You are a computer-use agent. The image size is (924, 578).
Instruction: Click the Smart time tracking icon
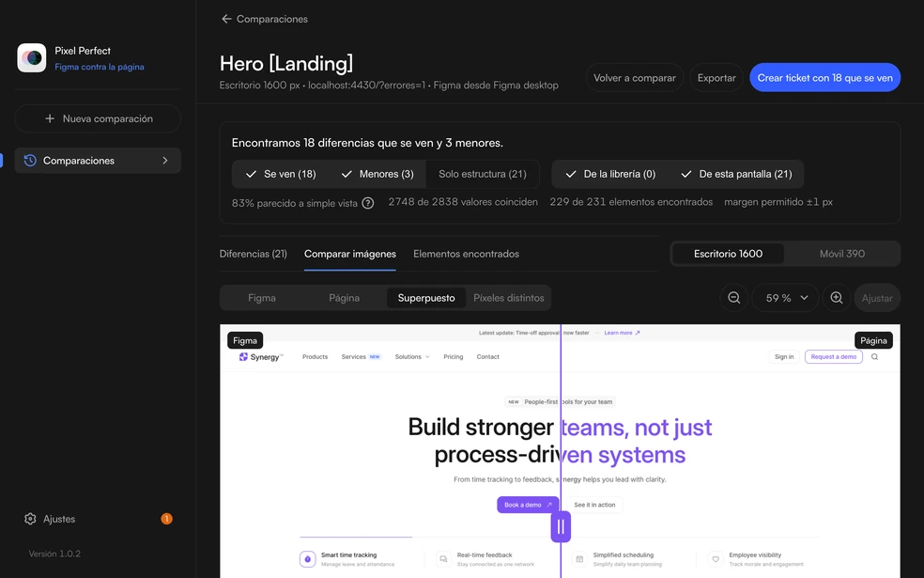point(308,559)
